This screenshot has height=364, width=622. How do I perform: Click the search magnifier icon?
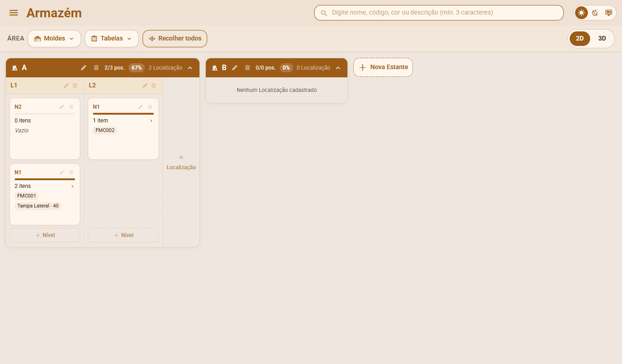[324, 13]
